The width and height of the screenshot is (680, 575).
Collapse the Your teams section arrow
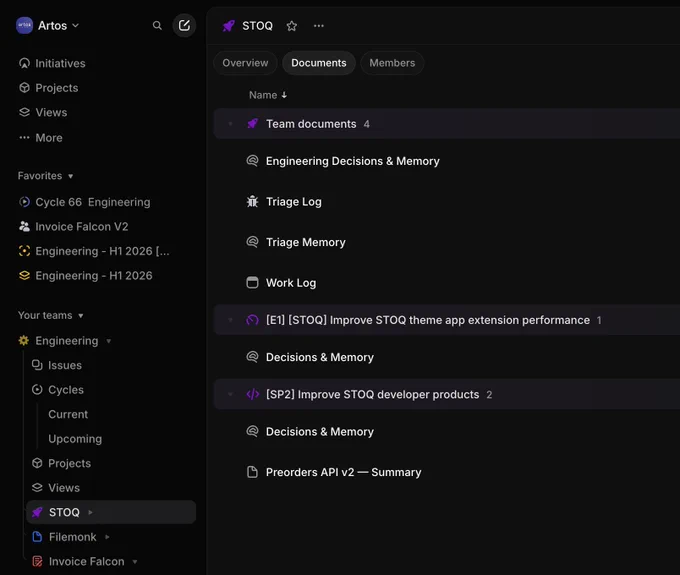pyautogui.click(x=81, y=316)
